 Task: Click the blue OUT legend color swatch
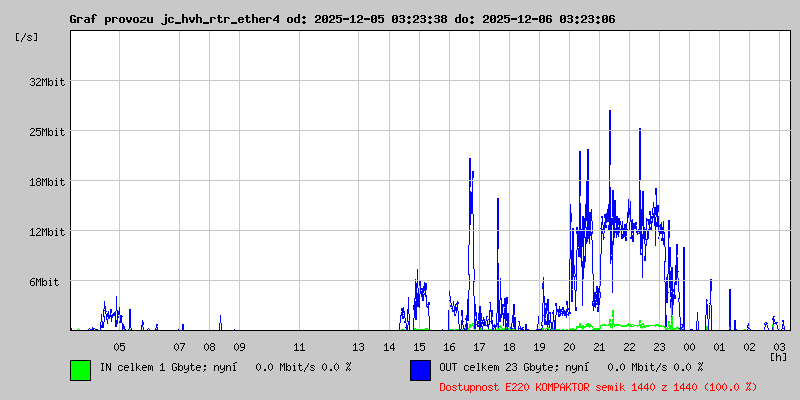tap(420, 370)
